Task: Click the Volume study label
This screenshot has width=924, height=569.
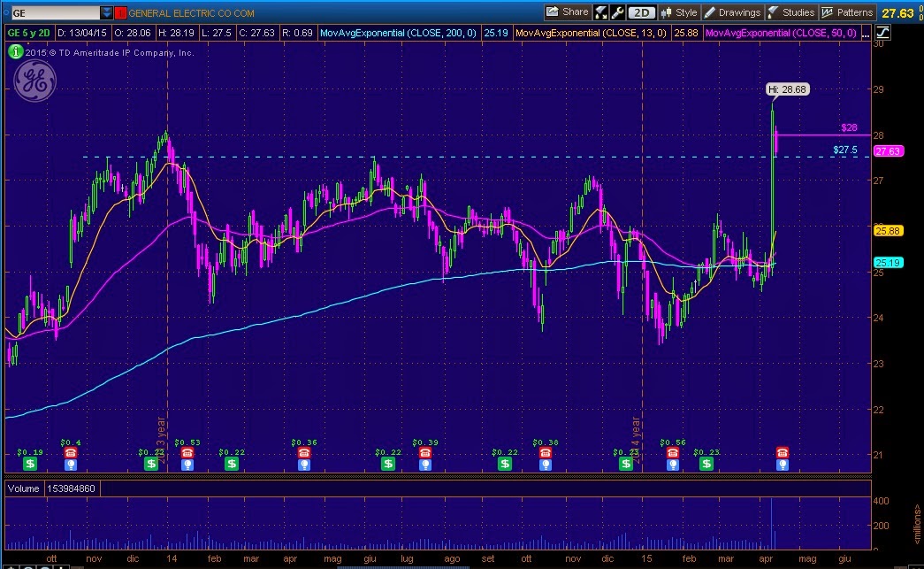Action: 24,488
